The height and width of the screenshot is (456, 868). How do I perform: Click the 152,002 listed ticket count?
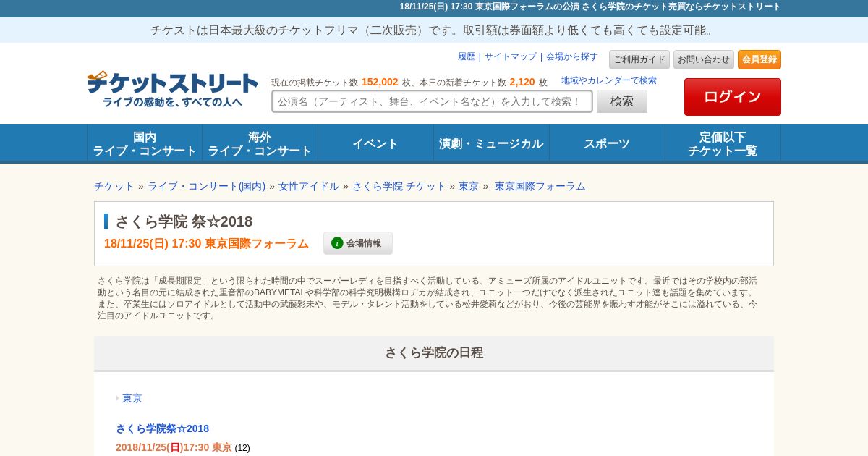point(380,82)
